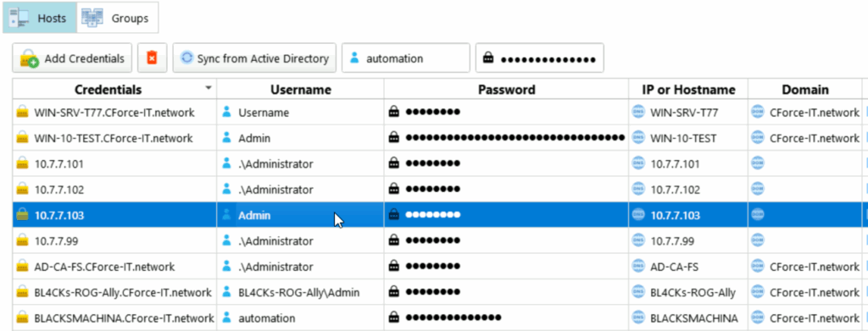Click the BL4CKs-ROG-Ally\Admin username cell
The width and height of the screenshot is (868, 331).
click(x=301, y=292)
